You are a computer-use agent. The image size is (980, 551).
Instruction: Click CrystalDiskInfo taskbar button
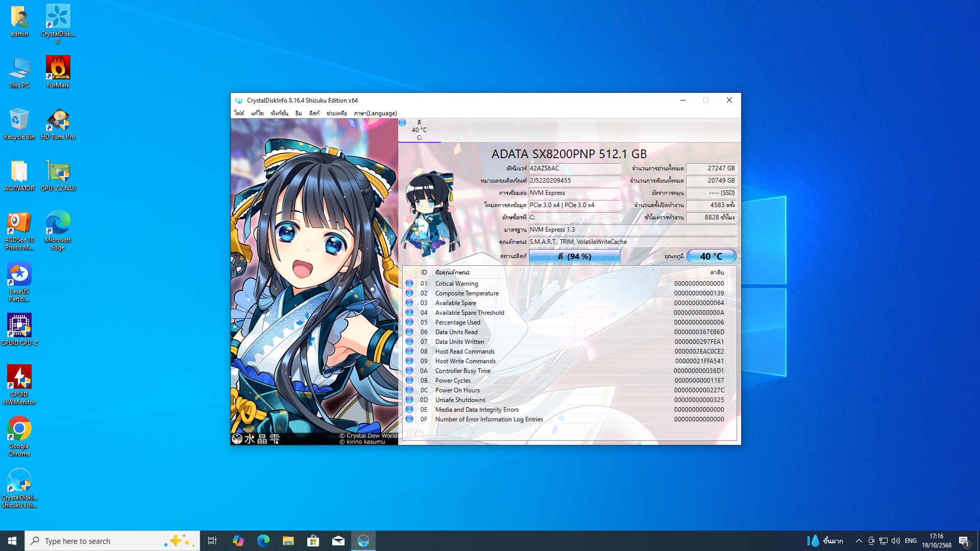(363, 541)
